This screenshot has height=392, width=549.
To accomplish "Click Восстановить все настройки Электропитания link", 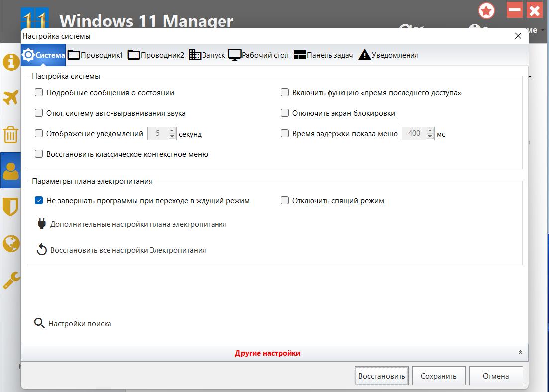I will (x=128, y=250).
